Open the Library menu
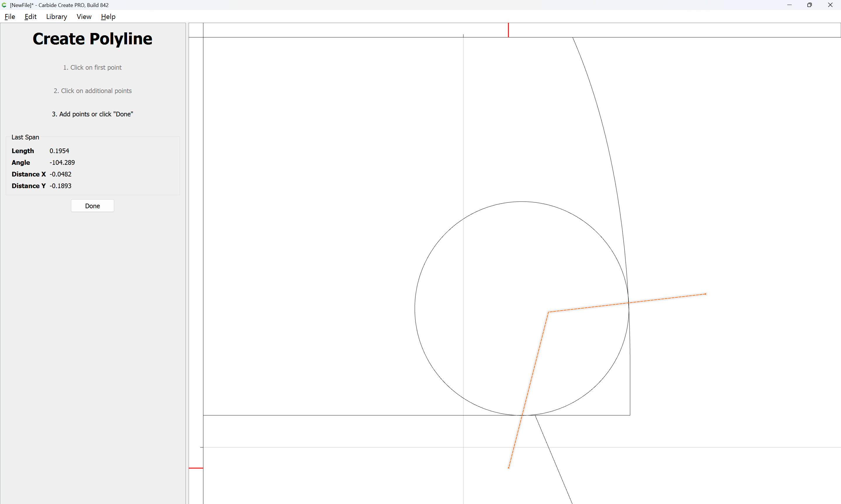The width and height of the screenshot is (841, 504). click(x=56, y=17)
